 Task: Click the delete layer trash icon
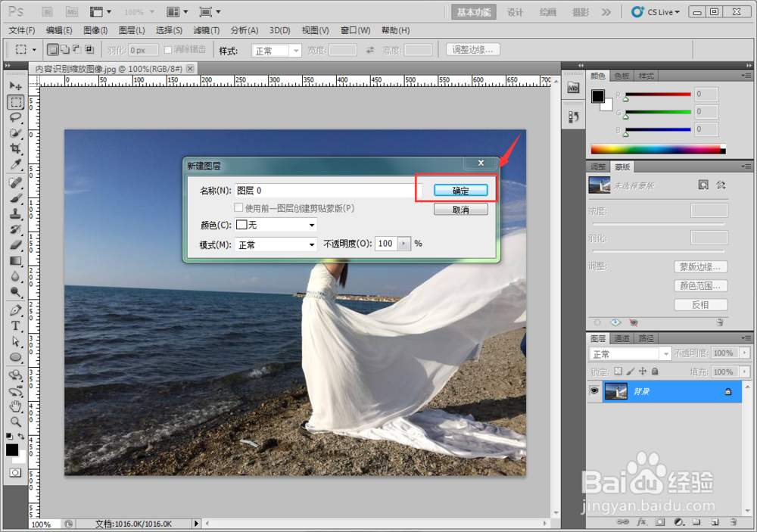[x=732, y=521]
